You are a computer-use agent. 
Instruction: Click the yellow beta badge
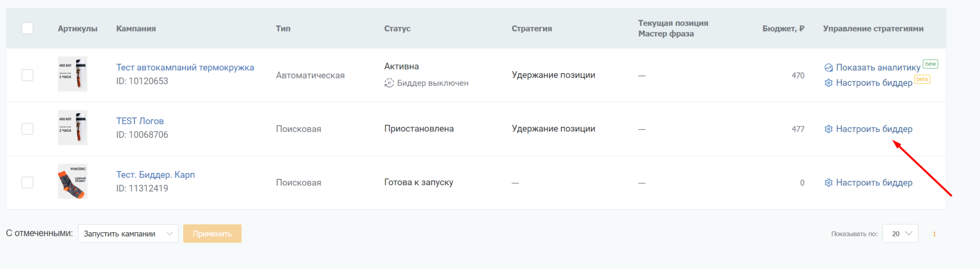point(922,79)
